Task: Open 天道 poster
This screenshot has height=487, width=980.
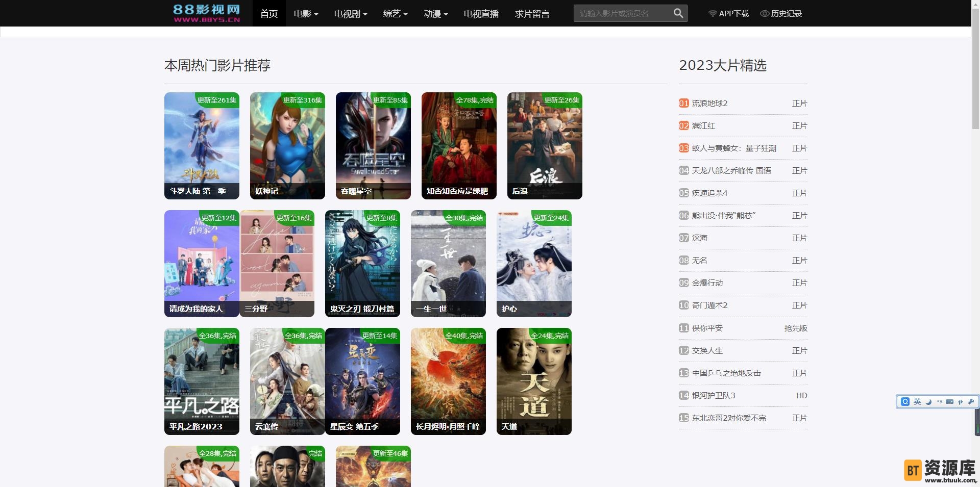Action: (534, 381)
